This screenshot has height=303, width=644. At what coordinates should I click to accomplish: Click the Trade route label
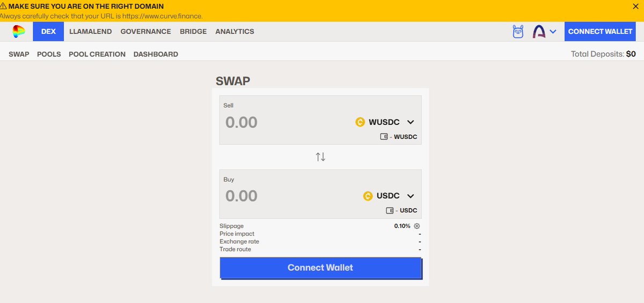(235, 249)
